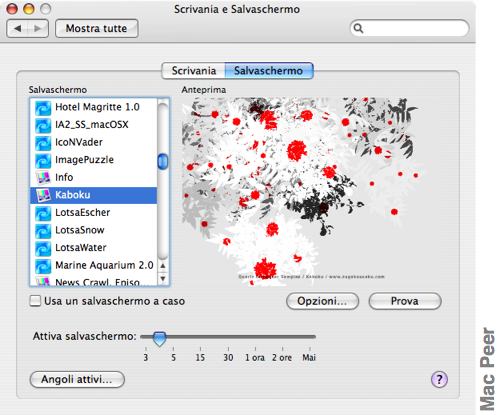The image size is (499, 415).
Task: Open the Opzioni... button
Action: pos(322,301)
